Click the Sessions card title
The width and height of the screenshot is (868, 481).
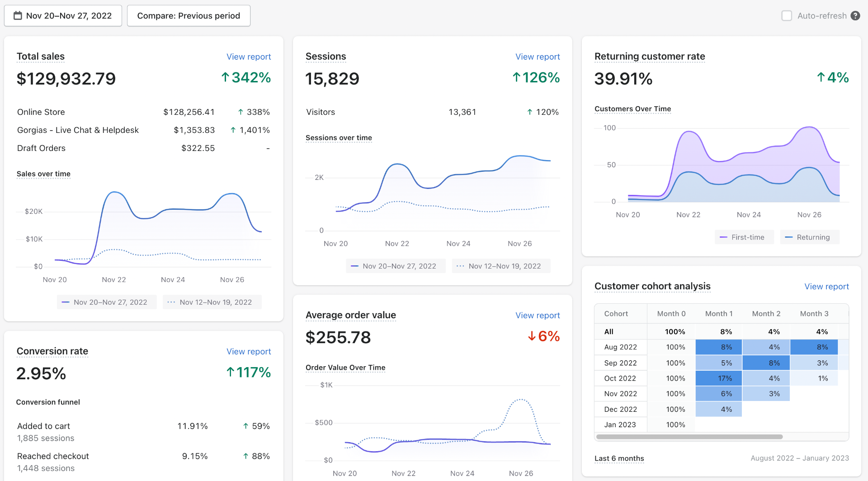pyautogui.click(x=325, y=57)
